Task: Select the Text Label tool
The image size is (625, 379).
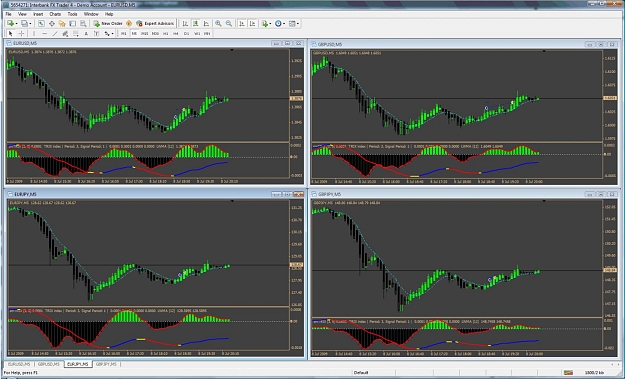Action: point(96,34)
